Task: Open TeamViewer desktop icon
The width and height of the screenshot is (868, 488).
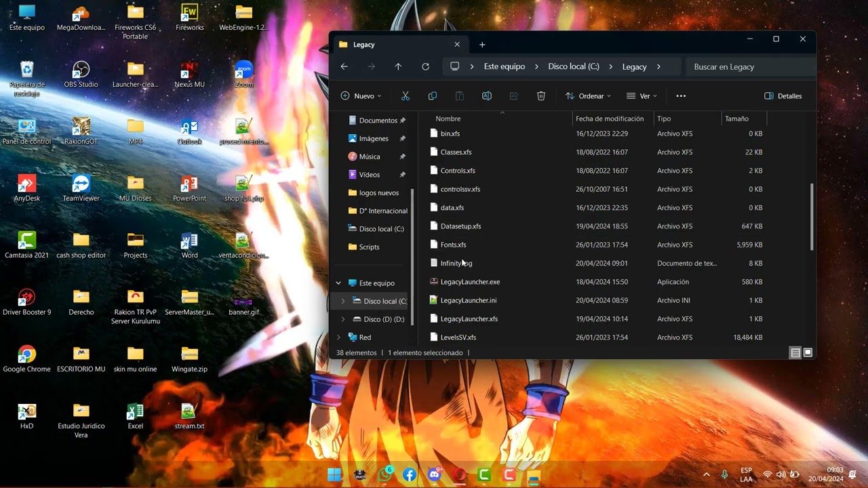Action: pyautogui.click(x=81, y=188)
